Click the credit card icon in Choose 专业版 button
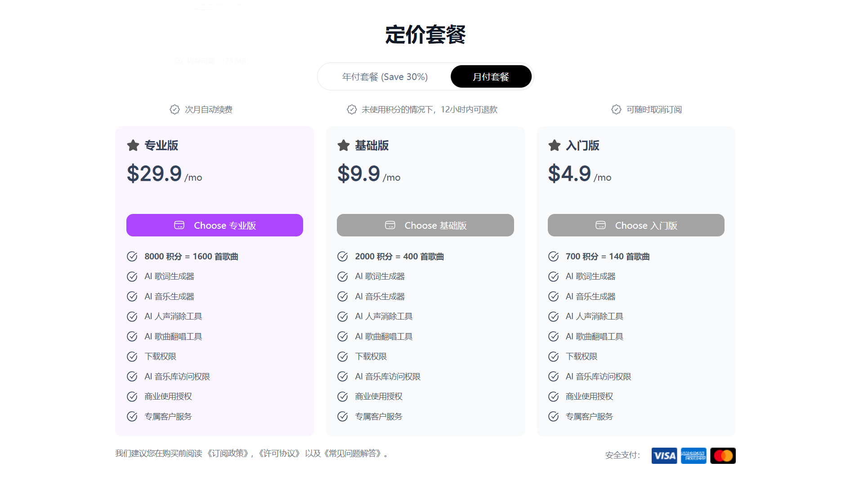868x498 pixels. [179, 225]
